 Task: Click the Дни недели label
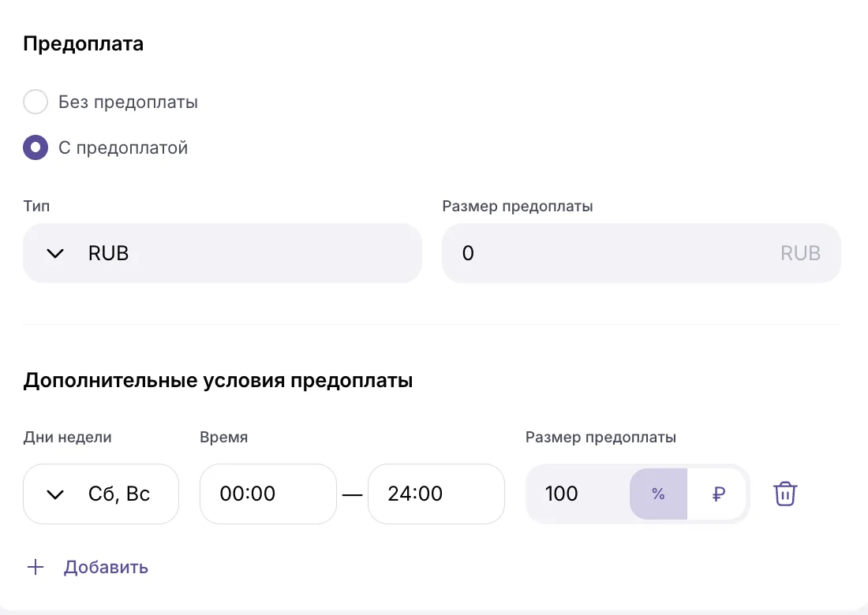tap(68, 437)
